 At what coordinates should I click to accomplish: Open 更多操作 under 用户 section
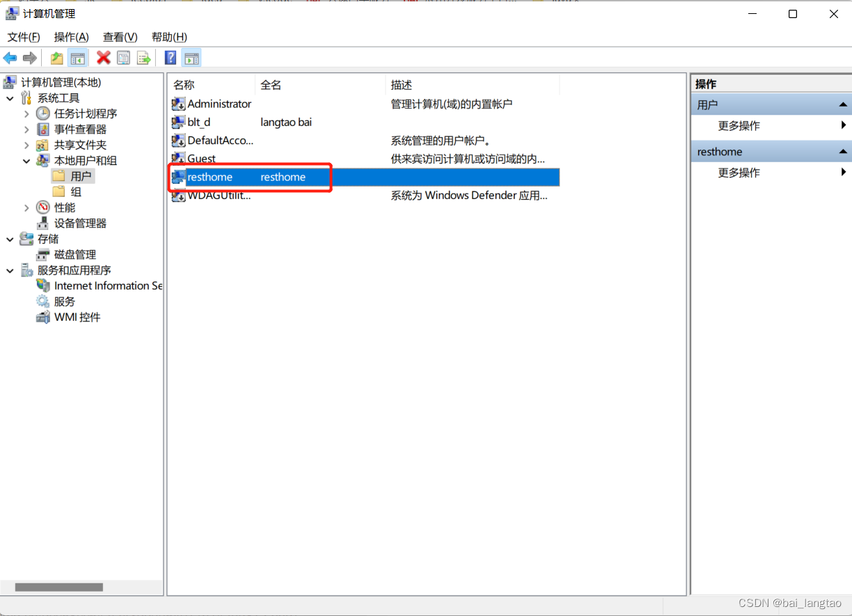739,126
